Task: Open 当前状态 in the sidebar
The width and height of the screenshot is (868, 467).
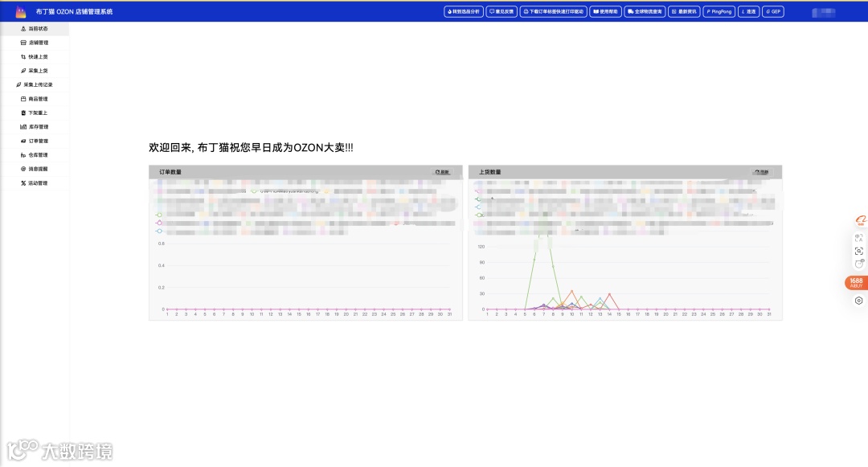Action: 35,28
